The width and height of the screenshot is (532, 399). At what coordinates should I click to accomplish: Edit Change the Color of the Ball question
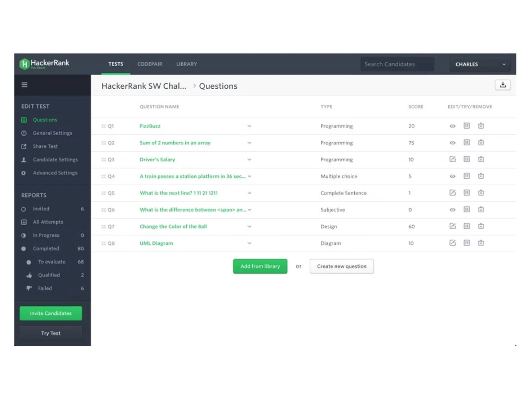pos(452,226)
